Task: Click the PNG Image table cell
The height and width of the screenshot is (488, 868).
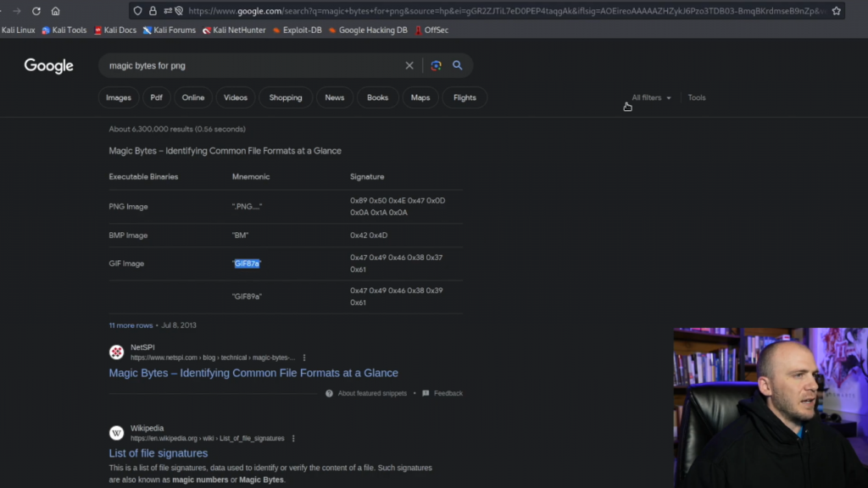Action: tap(129, 207)
